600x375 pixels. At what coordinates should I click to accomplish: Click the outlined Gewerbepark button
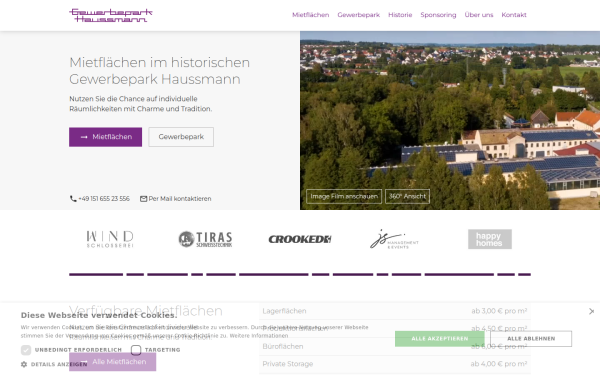click(x=181, y=137)
